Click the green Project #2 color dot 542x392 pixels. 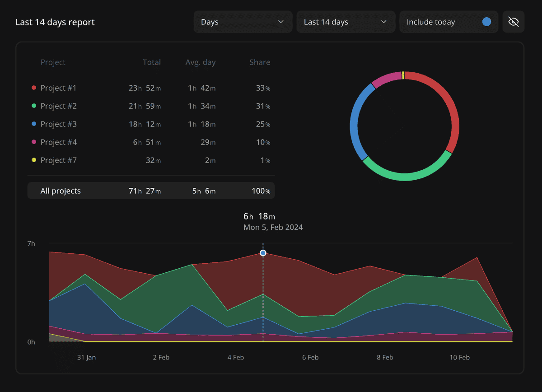click(x=33, y=106)
